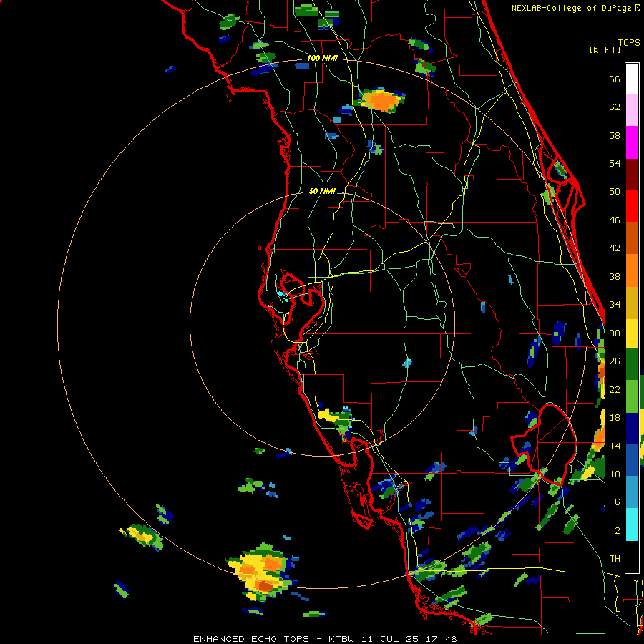Select the 50 value beside the legend
The height and width of the screenshot is (644, 644).
(615, 192)
